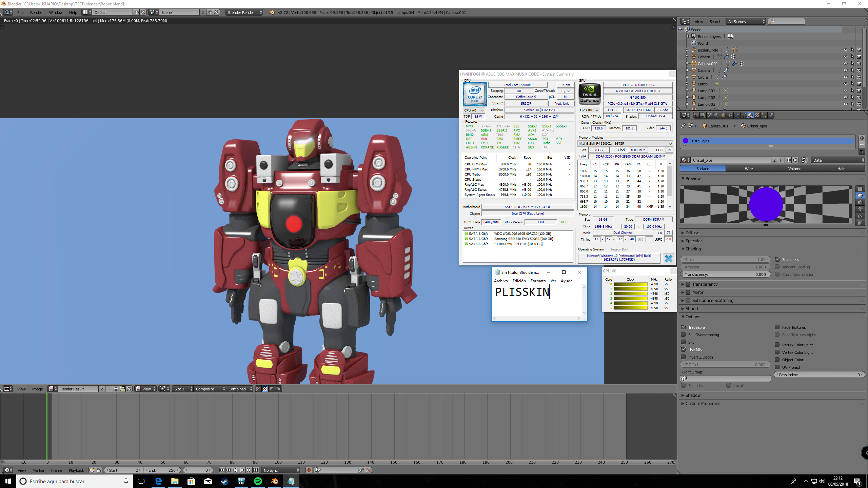Select Cadera object in outliner
This screenshot has height=488, width=868.
coord(704,70)
